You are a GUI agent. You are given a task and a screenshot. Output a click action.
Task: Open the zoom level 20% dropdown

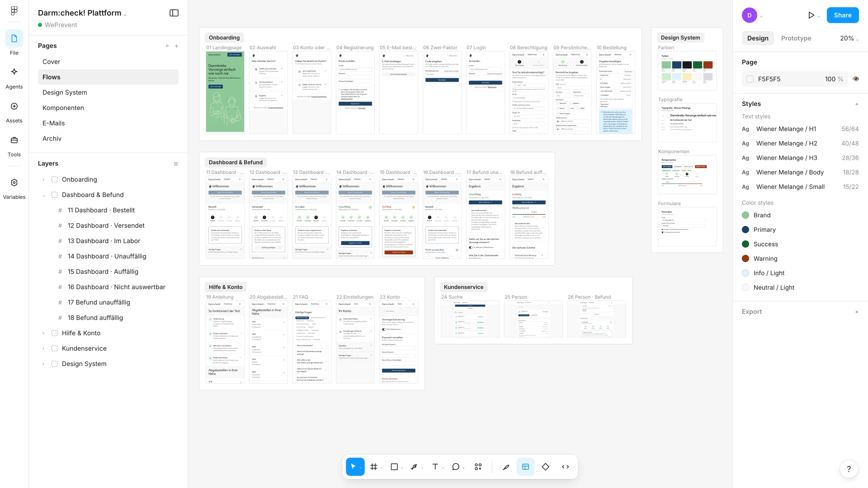point(849,38)
